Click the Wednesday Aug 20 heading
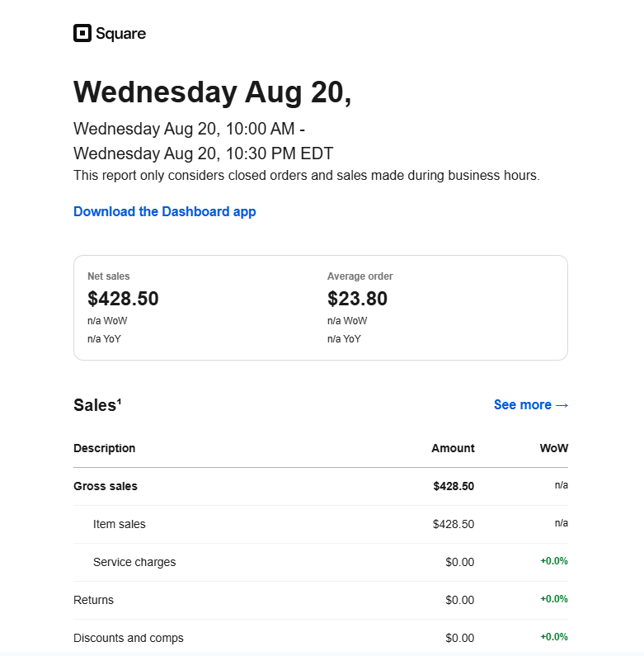The height and width of the screenshot is (656, 644). pyautogui.click(x=212, y=92)
